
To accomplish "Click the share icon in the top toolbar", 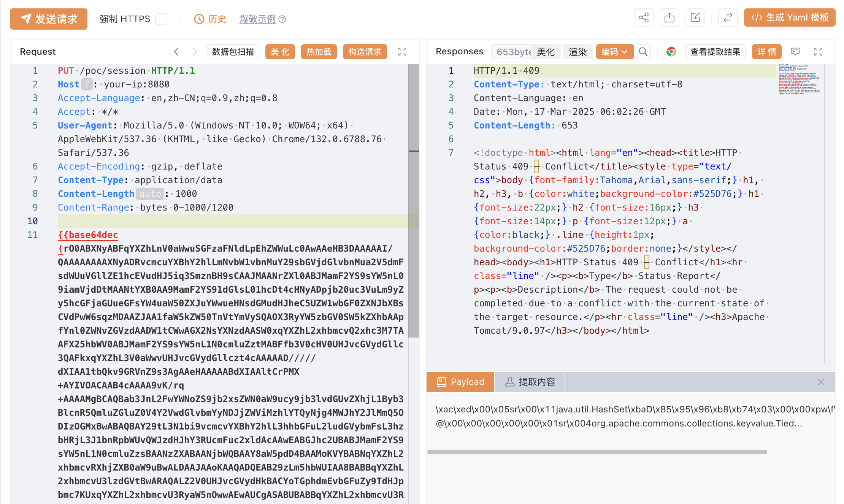I will click(643, 18).
